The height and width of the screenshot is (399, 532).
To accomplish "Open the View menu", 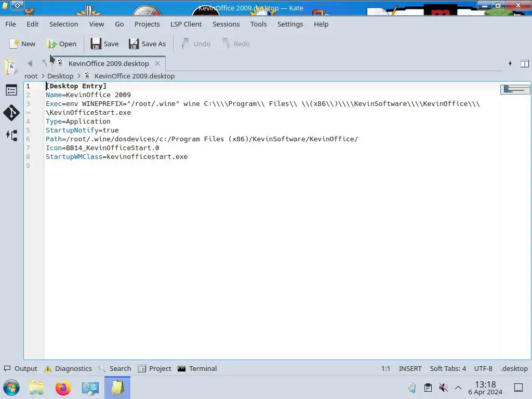I will pyautogui.click(x=96, y=24).
